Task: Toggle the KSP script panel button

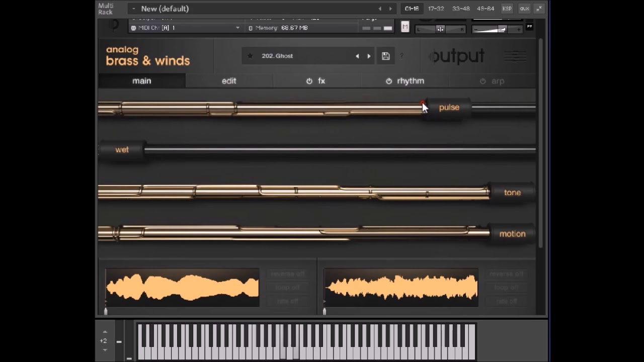Action: coord(507,9)
